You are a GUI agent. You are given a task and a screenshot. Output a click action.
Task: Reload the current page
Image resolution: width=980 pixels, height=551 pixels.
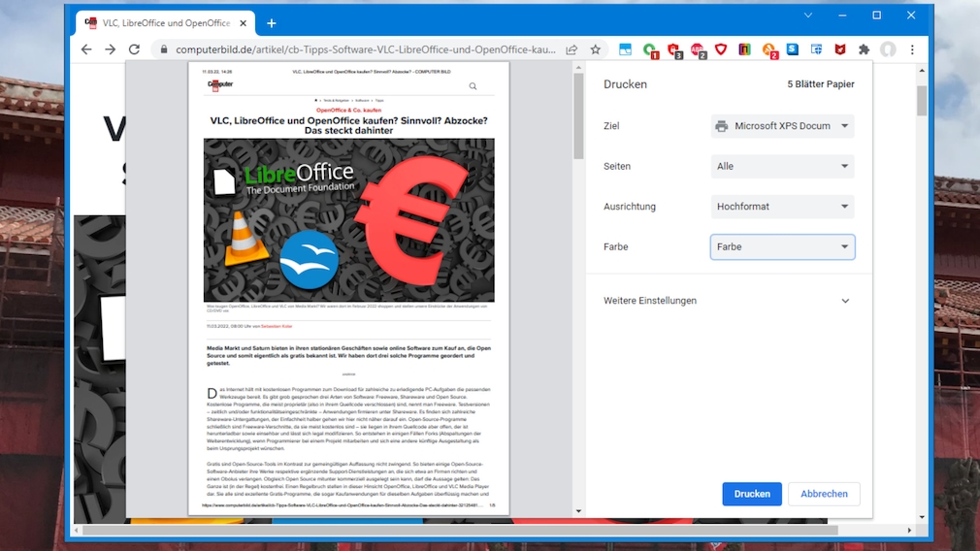tap(134, 49)
